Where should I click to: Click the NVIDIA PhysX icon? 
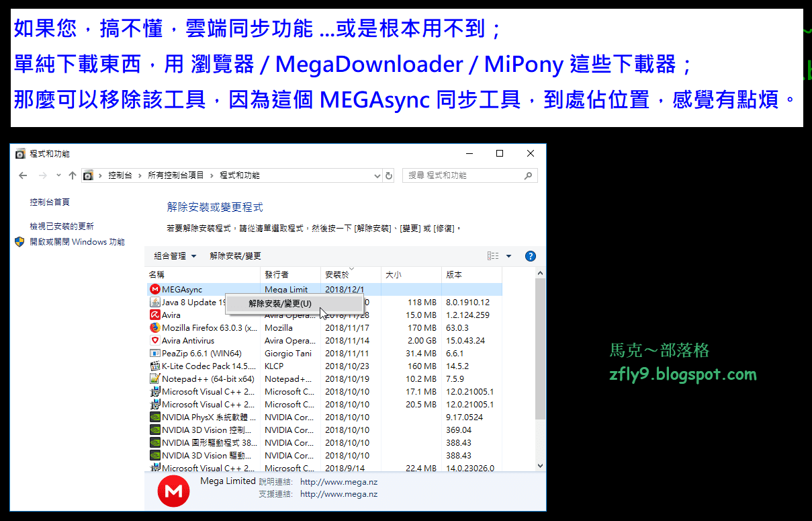click(155, 417)
